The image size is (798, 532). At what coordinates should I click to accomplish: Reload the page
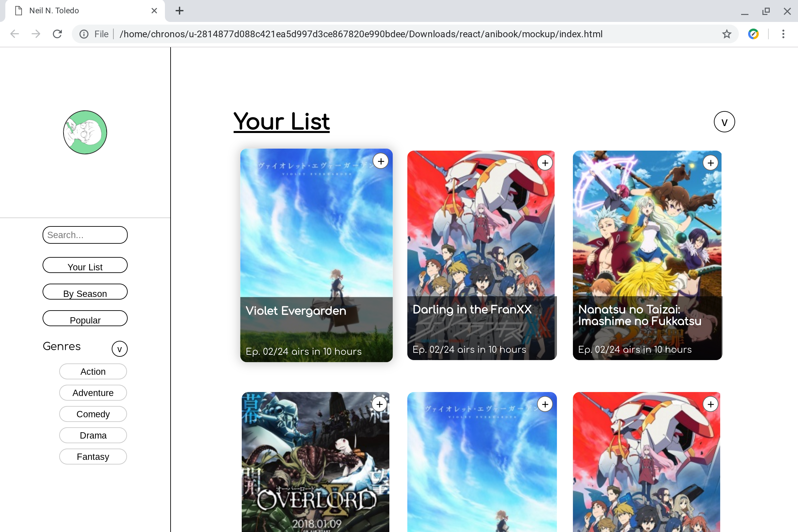pyautogui.click(x=57, y=34)
